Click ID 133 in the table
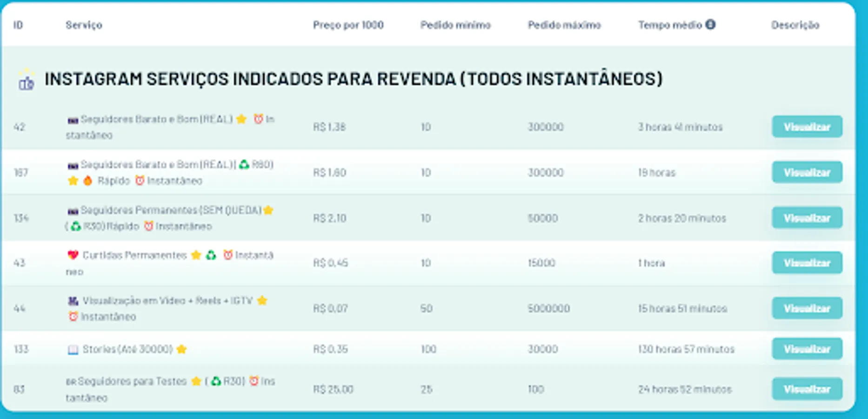The width and height of the screenshot is (868, 419). tap(21, 349)
